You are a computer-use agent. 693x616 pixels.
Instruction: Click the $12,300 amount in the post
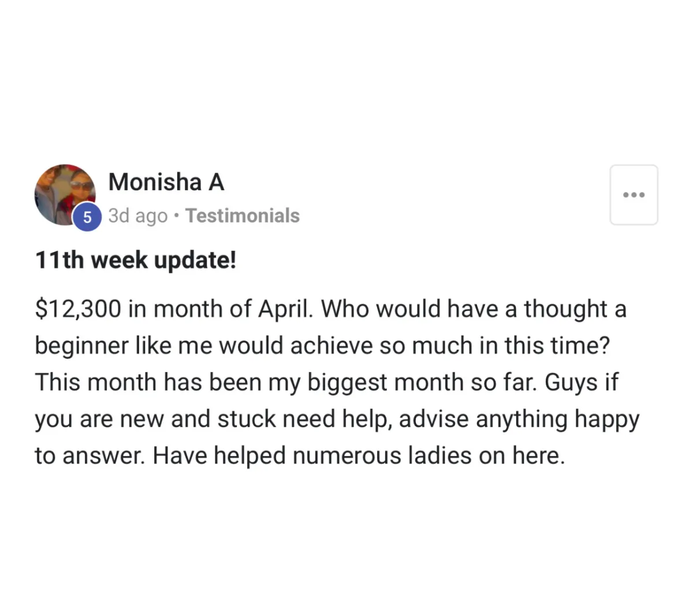pyautogui.click(x=78, y=309)
